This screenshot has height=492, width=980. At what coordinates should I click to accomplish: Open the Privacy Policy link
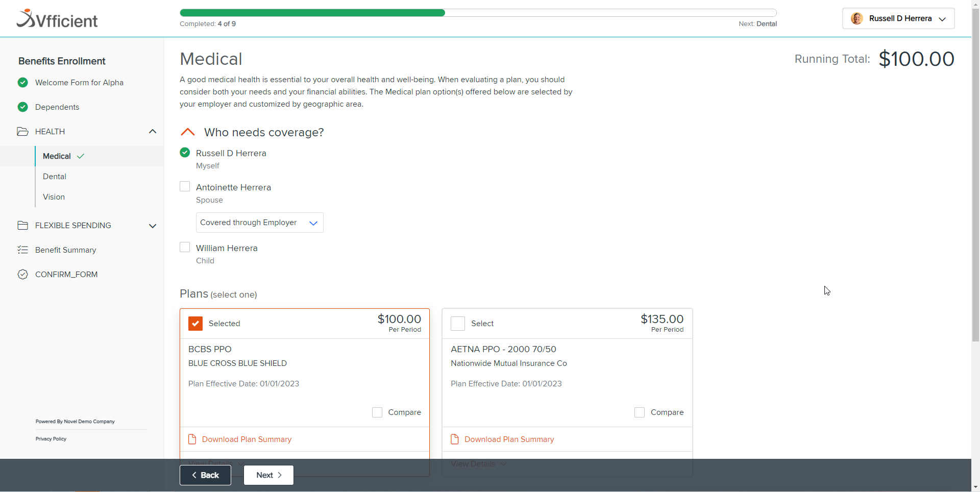(51, 438)
